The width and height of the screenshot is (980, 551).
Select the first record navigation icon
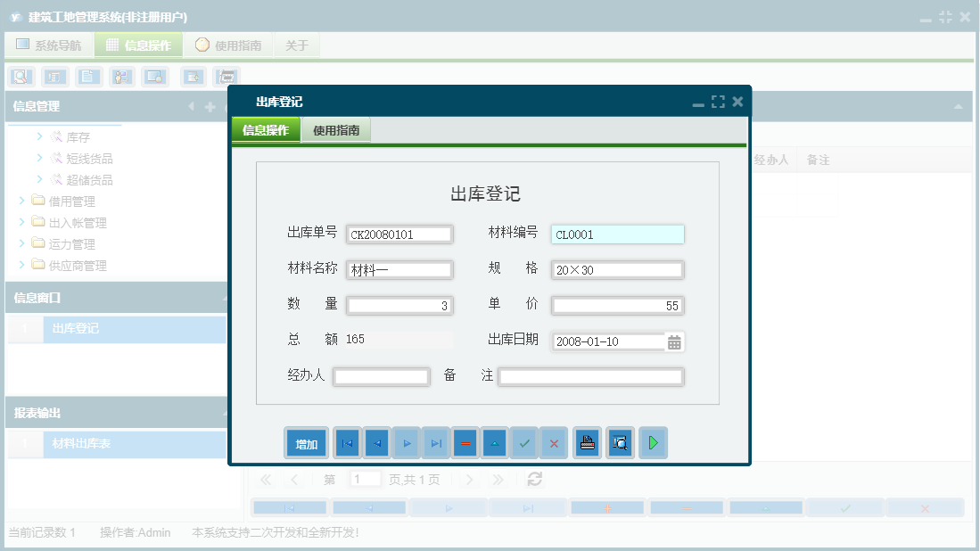pyautogui.click(x=346, y=442)
